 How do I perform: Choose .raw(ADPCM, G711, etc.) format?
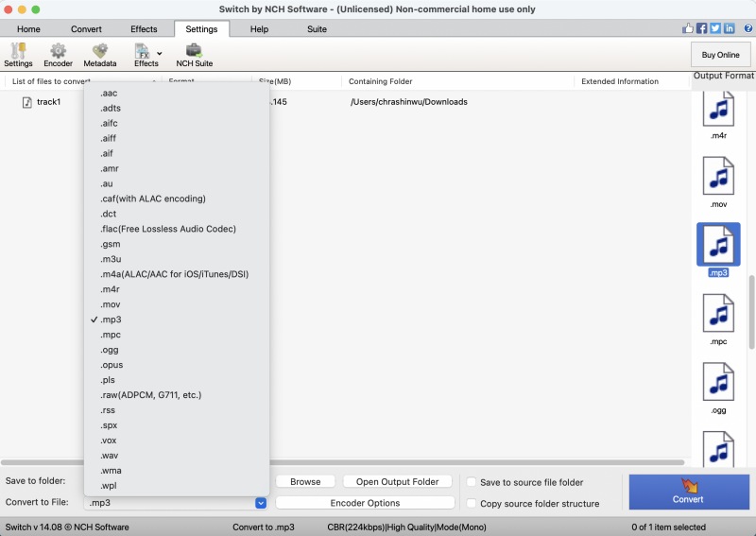point(177,394)
